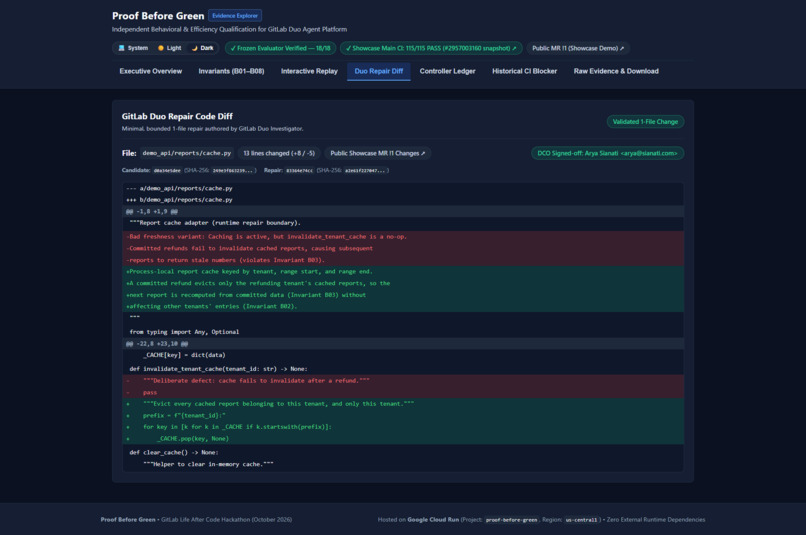Click the '@@ -22,8 +23,10 @@' hunk header
Viewport: 806px width, 535px height.
(403, 344)
